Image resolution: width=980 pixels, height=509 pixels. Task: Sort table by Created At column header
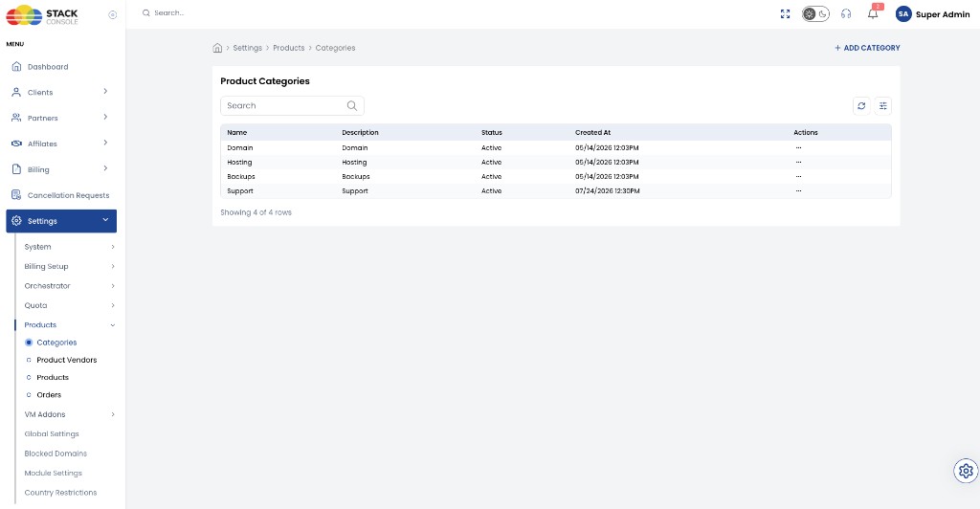(592, 132)
